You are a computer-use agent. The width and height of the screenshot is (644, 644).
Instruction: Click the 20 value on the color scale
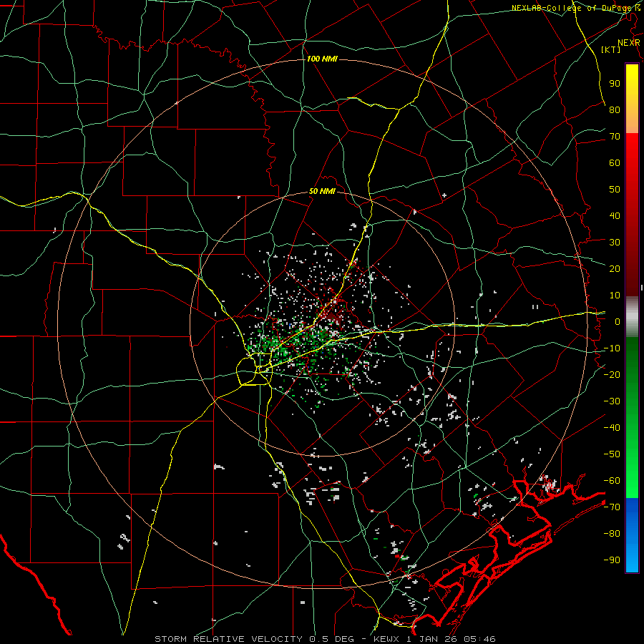[x=615, y=268]
